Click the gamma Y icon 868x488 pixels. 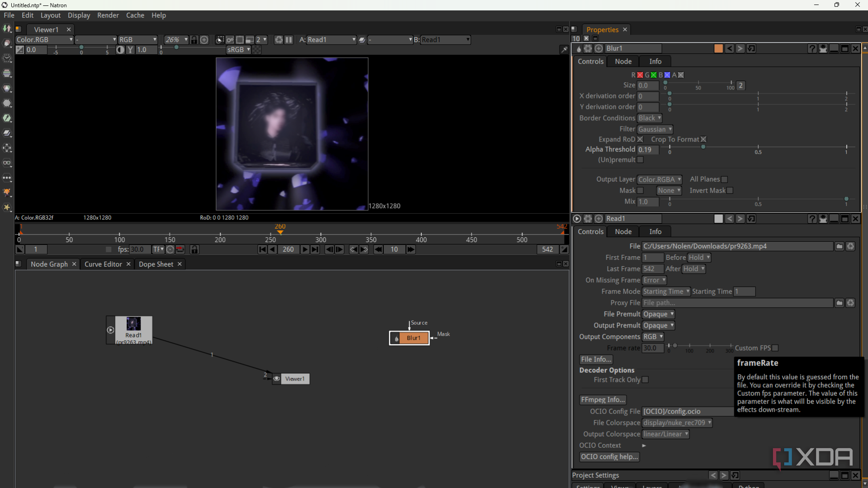pyautogui.click(x=130, y=50)
